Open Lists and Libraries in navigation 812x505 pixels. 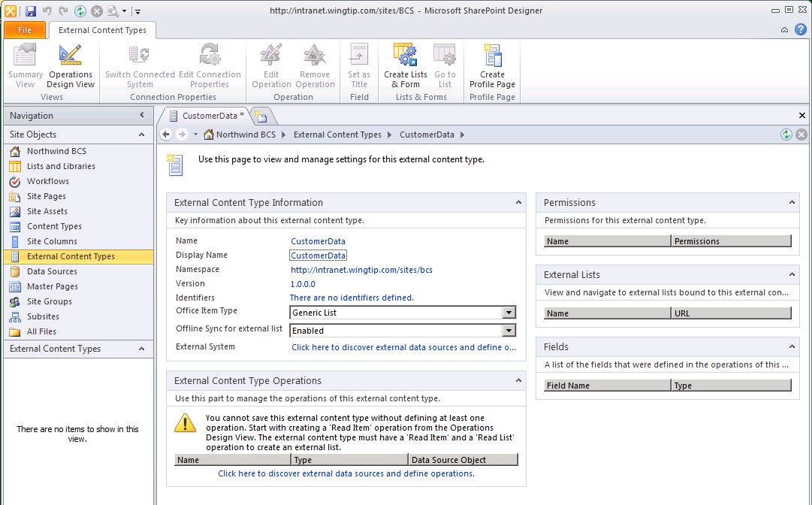pyautogui.click(x=61, y=166)
